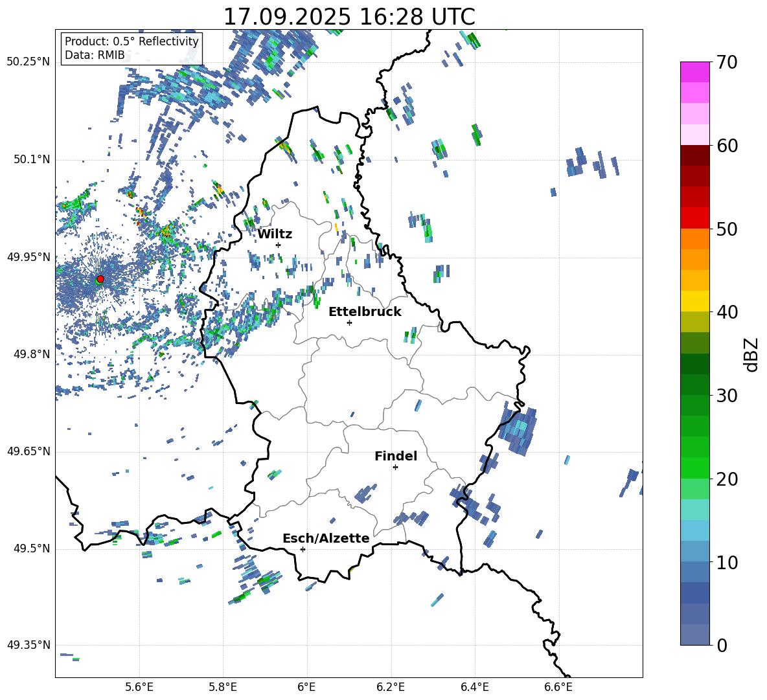Click the Wiltz station cross marker
Screen dimensions: 767x700
(x=279, y=245)
